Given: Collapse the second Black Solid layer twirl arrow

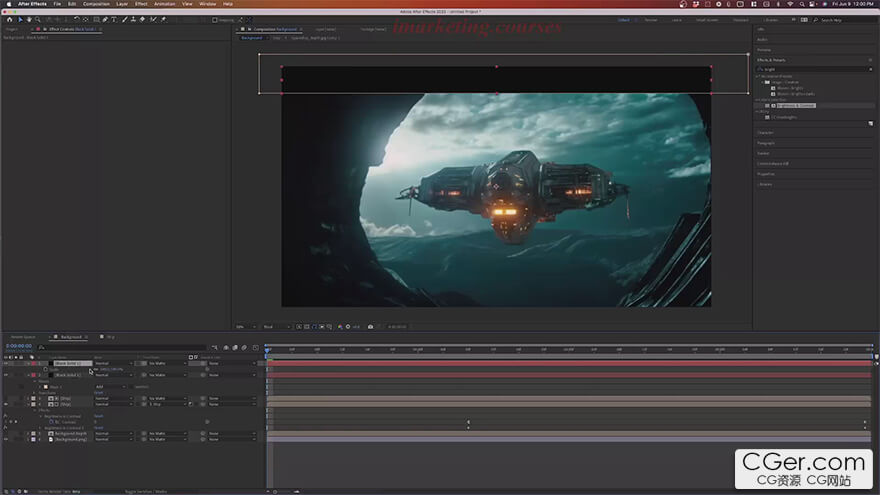Looking at the screenshot, I should pos(29,375).
